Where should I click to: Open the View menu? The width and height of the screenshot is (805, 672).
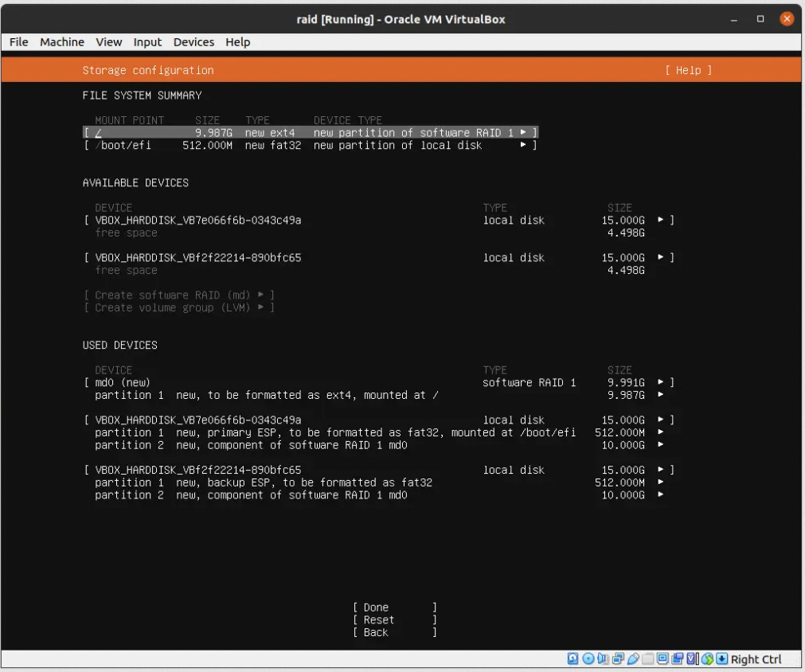[109, 42]
